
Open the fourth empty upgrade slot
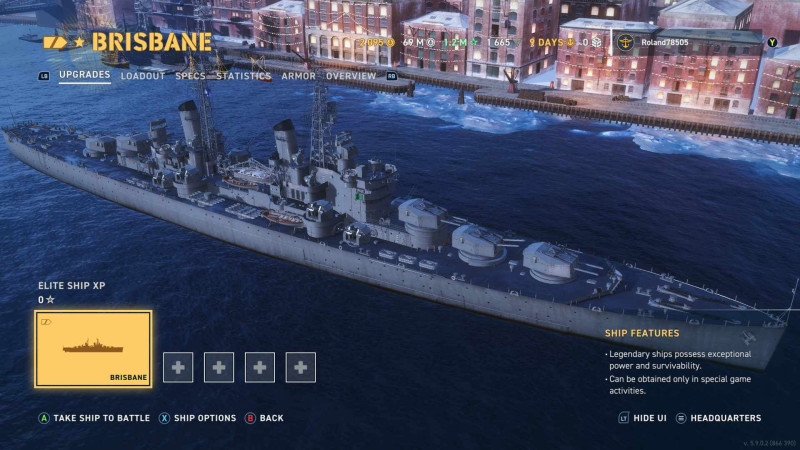tap(301, 367)
